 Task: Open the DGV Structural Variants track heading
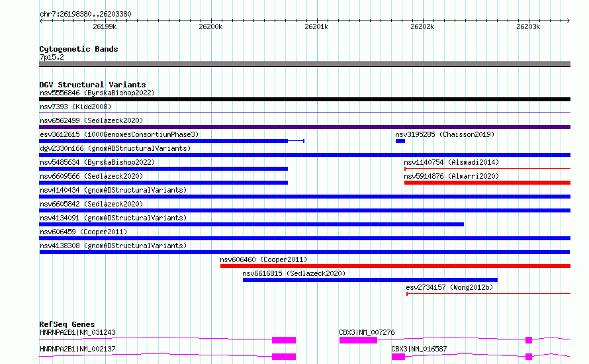(93, 85)
